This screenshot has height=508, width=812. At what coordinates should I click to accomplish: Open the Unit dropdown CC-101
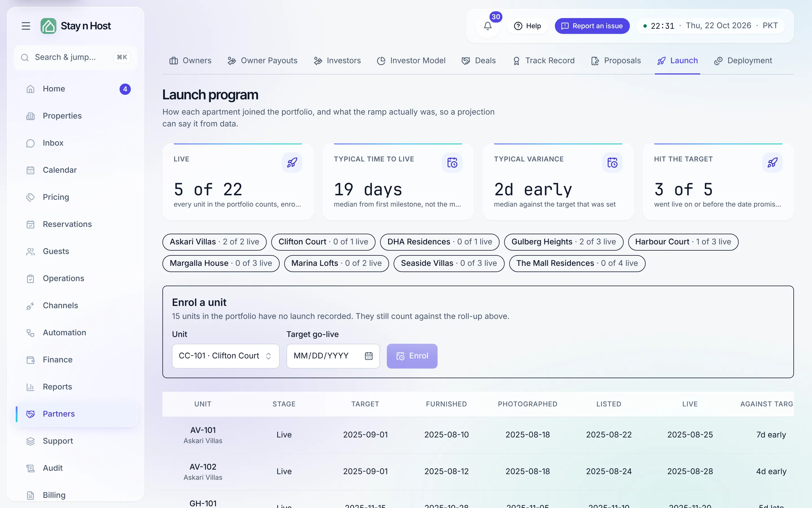point(226,356)
